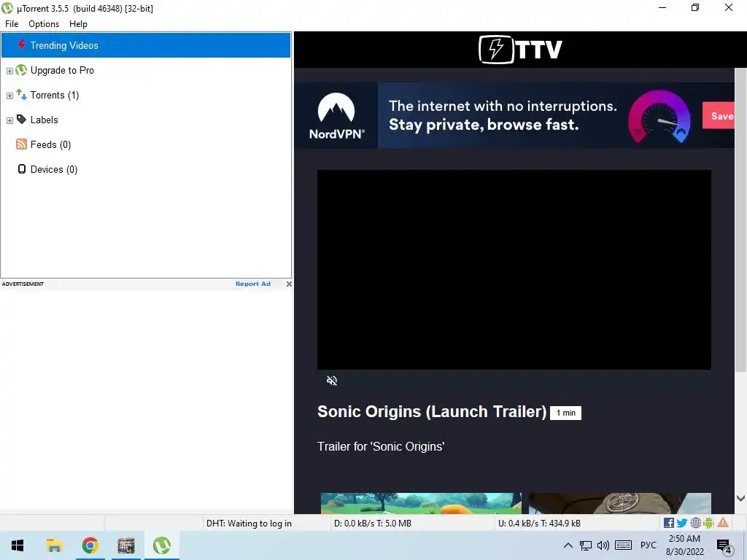
Task: Open the gray cap video thumbnail
Action: click(x=620, y=503)
